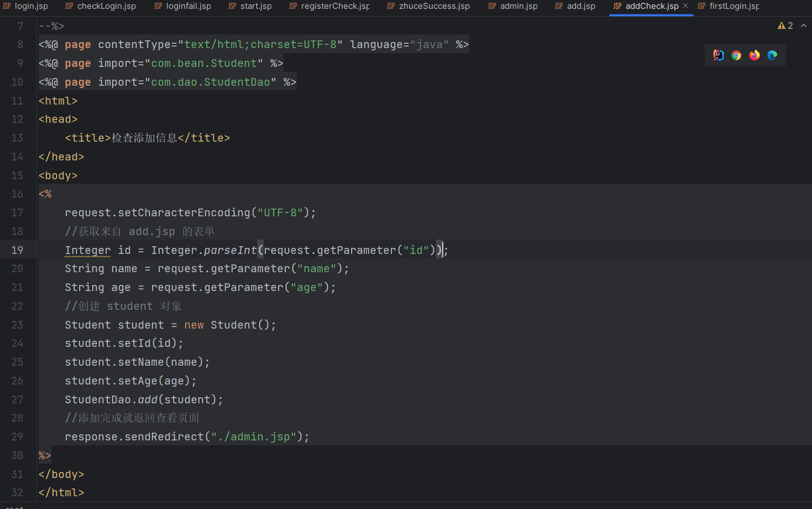Viewport: 812px width, 509px height.
Task: Click student.setAge(age) statement
Action: pos(130,381)
